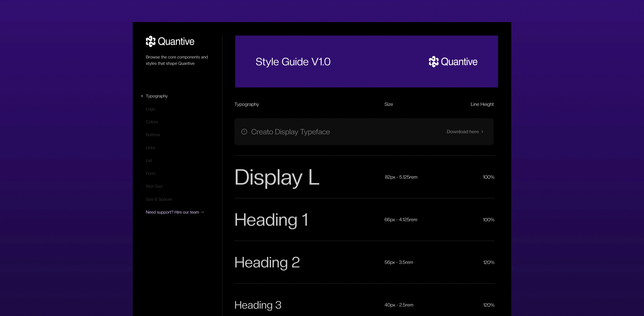The image size is (644, 316).
Task: Click the Quantive logo in the sidebar
Action: pyautogui.click(x=170, y=41)
